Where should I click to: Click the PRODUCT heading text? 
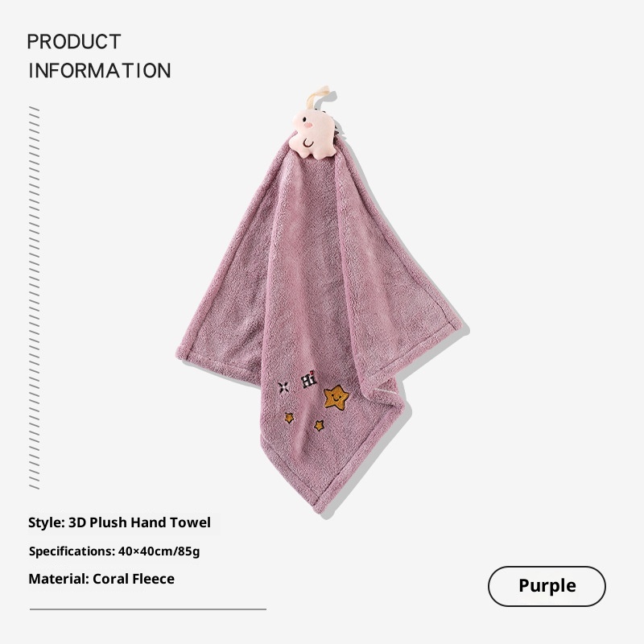click(74, 42)
